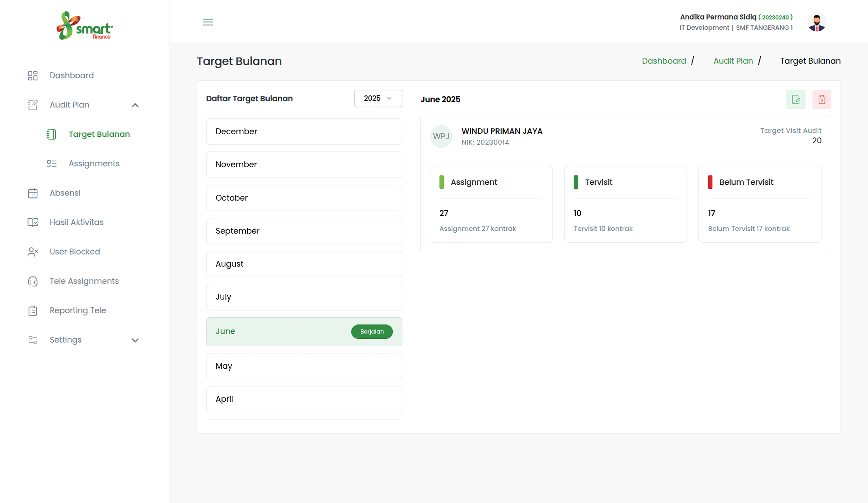
Task: Click the Belum Tervisit red color bar
Action: tap(710, 182)
